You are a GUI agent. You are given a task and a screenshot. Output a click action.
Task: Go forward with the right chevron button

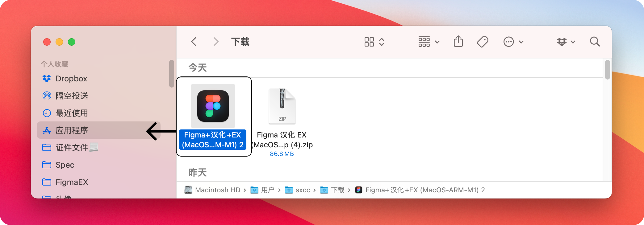tap(216, 42)
